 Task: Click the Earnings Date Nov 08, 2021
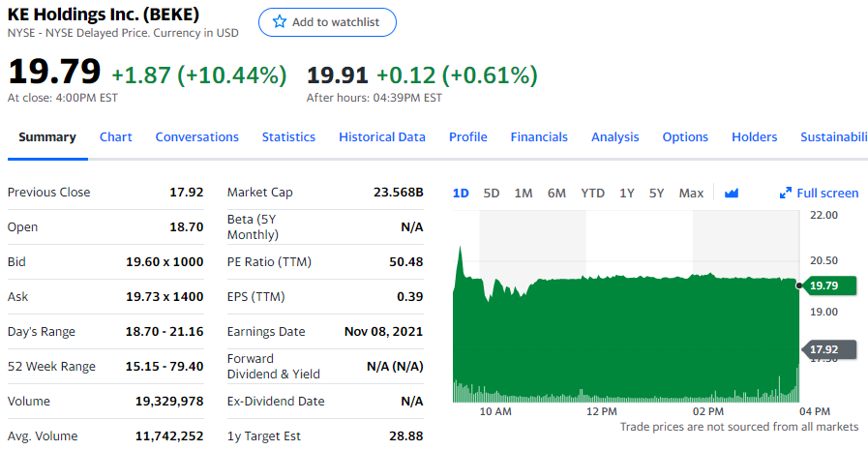[x=383, y=332]
